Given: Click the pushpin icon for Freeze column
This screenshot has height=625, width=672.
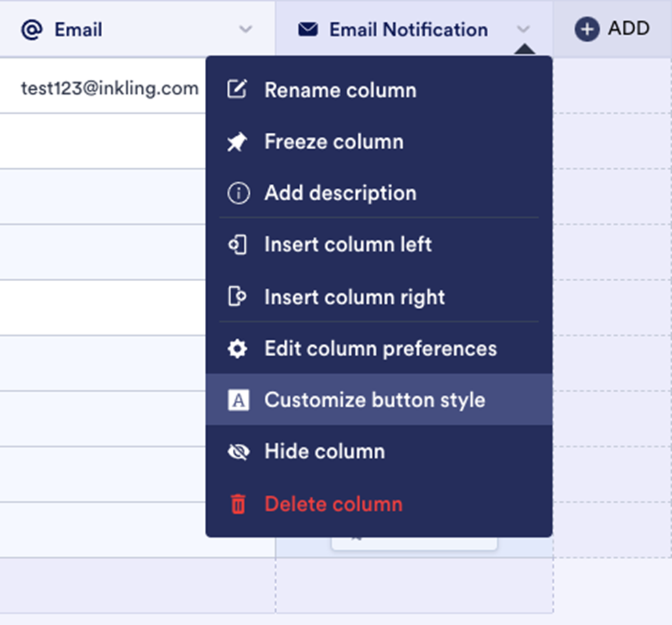Looking at the screenshot, I should click(237, 142).
